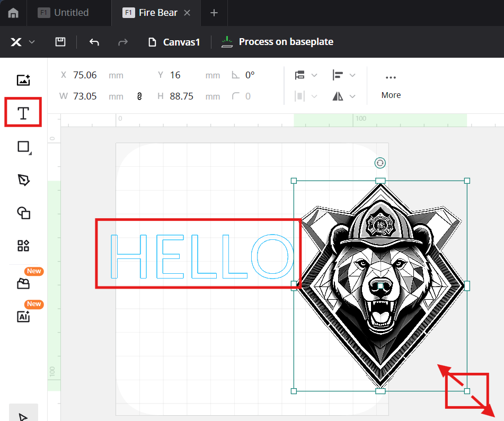
Task: Open the align objects dropdown
Action: [x=343, y=75]
